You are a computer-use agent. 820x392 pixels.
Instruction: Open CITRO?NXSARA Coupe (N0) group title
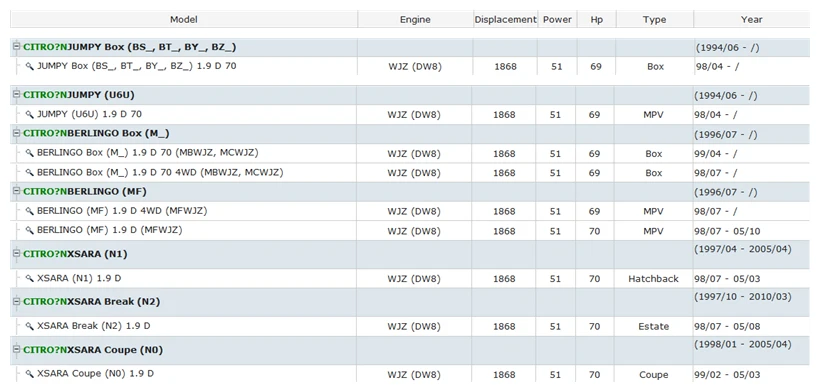tap(93, 350)
